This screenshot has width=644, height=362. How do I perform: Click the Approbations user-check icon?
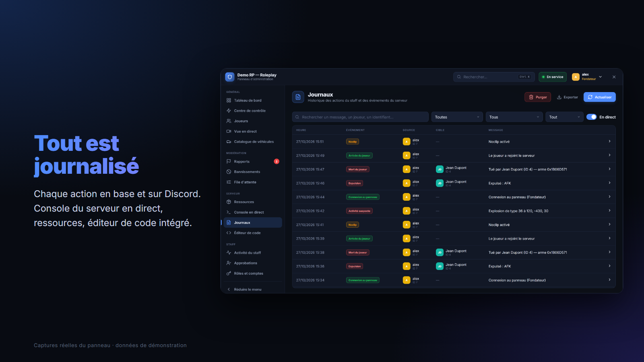click(229, 263)
